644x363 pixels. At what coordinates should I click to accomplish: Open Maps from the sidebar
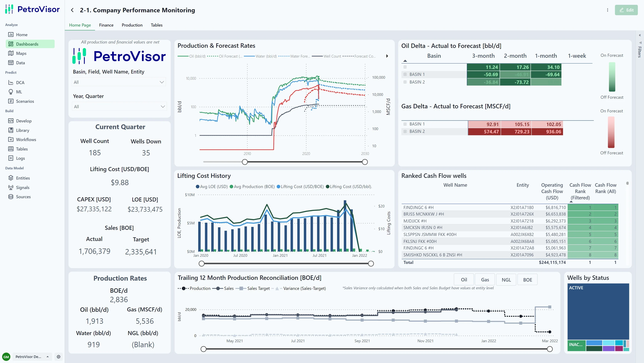[x=21, y=53]
